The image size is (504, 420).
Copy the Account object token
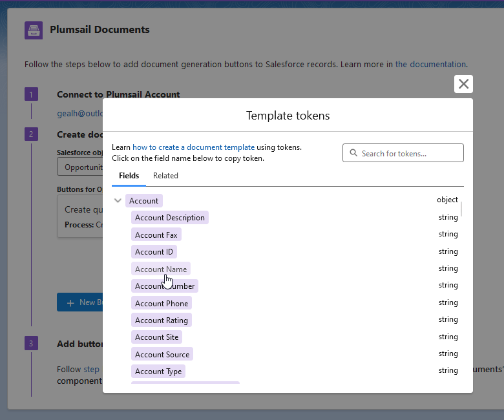point(143,201)
